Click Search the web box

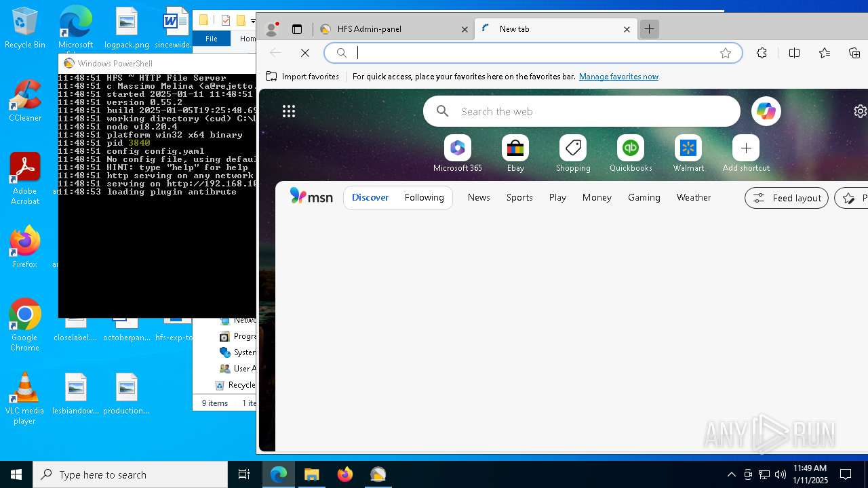tap(582, 111)
